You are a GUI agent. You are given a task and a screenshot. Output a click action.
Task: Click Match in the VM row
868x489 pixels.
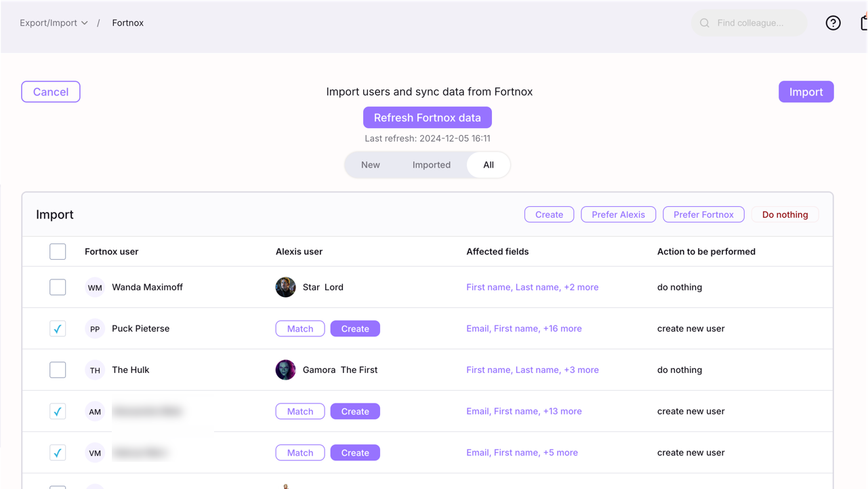tap(300, 453)
